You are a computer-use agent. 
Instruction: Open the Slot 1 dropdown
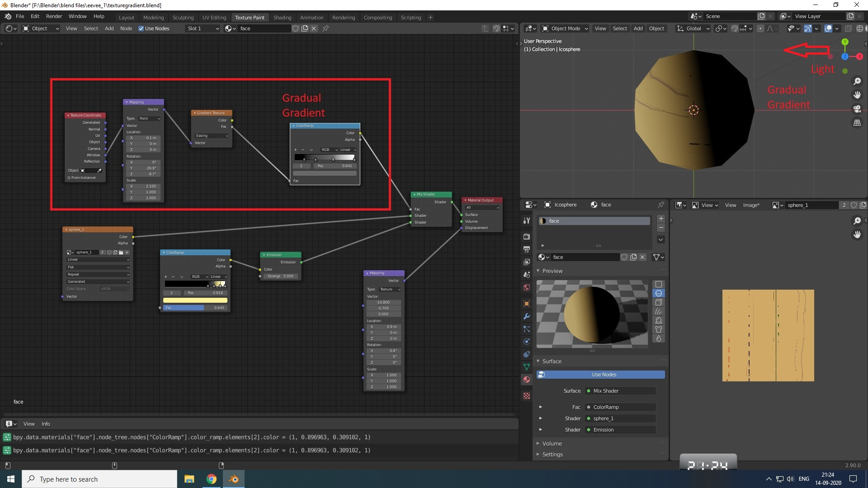[203, 28]
